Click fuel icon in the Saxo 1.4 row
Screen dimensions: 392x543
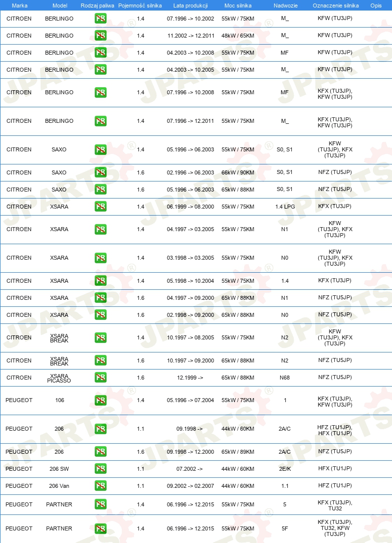[x=100, y=149]
